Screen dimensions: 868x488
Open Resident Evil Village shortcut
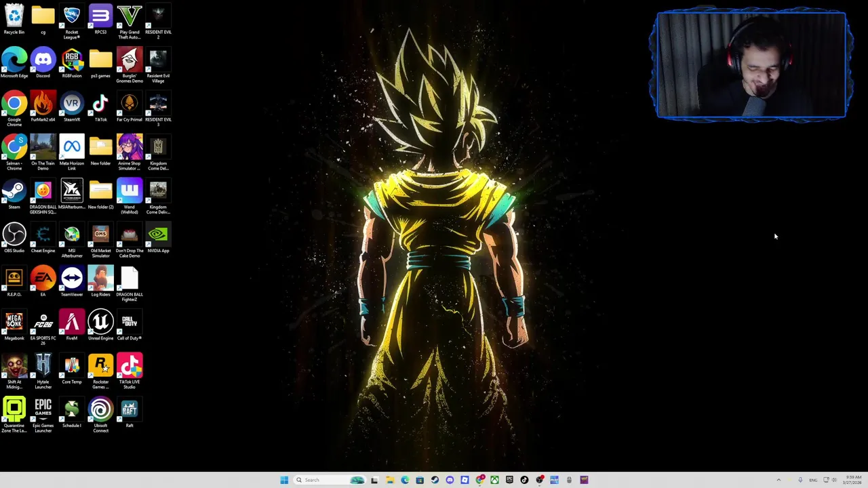click(x=158, y=66)
